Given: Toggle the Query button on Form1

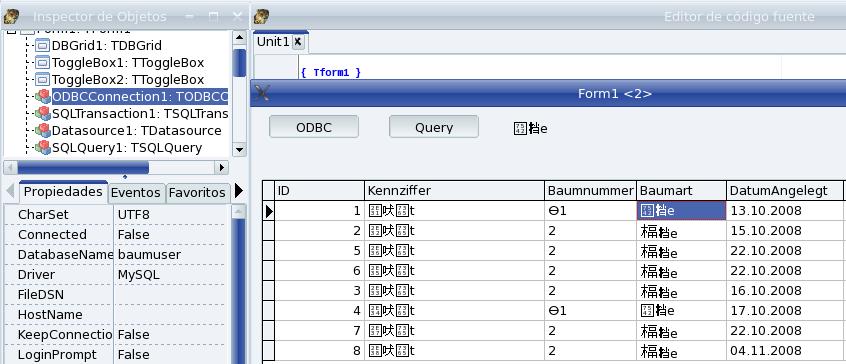Looking at the screenshot, I should [434, 127].
